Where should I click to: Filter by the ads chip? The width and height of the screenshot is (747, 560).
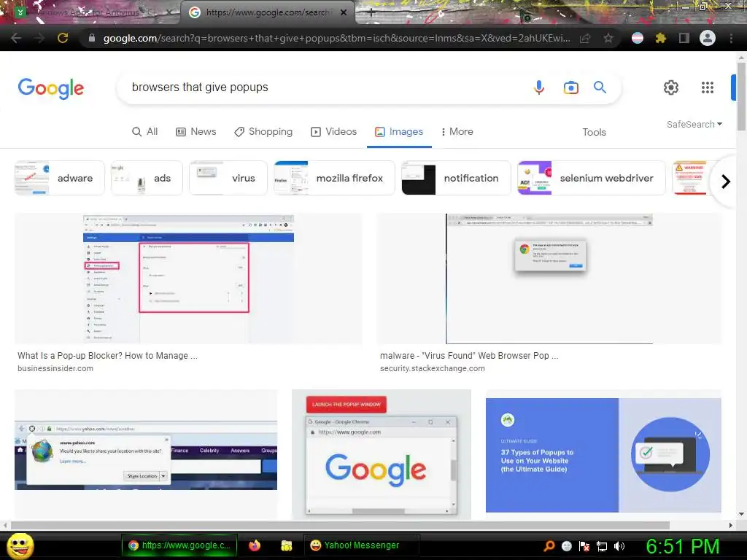coord(147,178)
